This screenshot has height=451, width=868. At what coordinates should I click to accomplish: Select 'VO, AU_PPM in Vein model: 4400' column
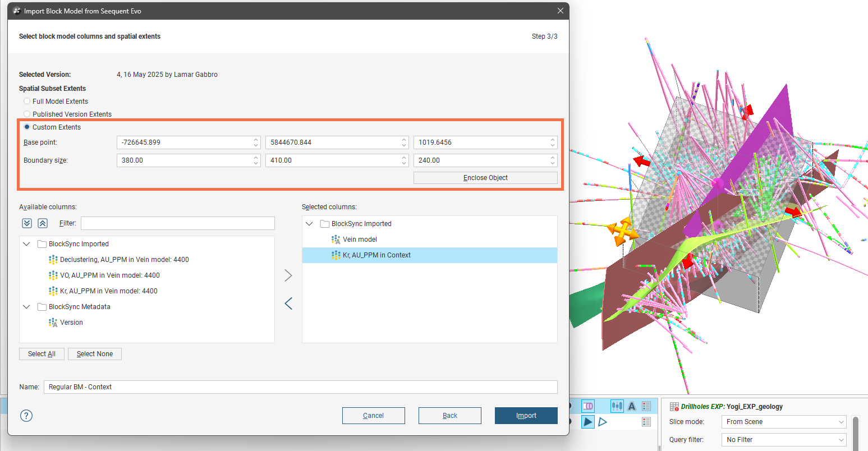coord(109,275)
